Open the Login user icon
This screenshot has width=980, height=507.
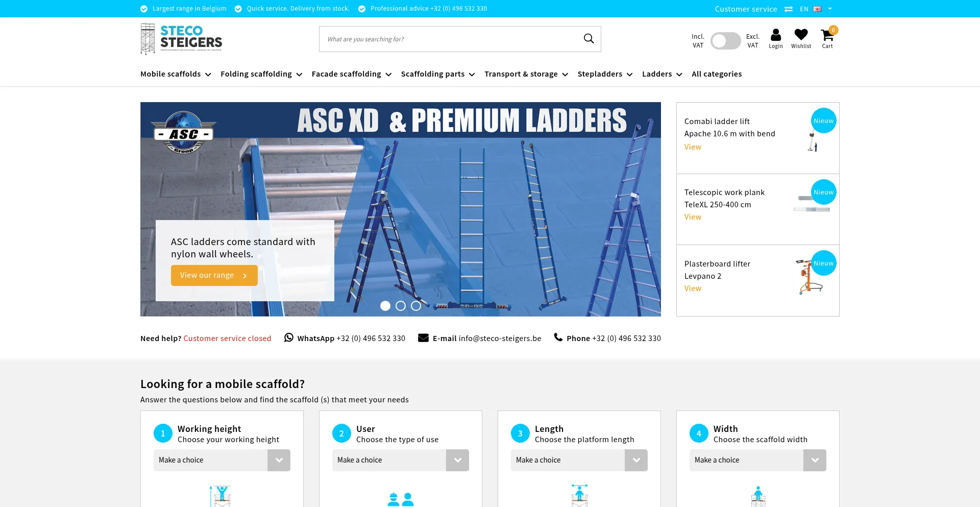click(x=775, y=35)
